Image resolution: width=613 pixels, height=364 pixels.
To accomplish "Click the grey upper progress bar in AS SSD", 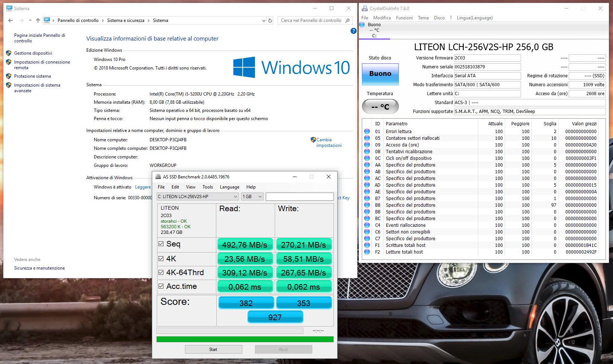I will click(230, 331).
